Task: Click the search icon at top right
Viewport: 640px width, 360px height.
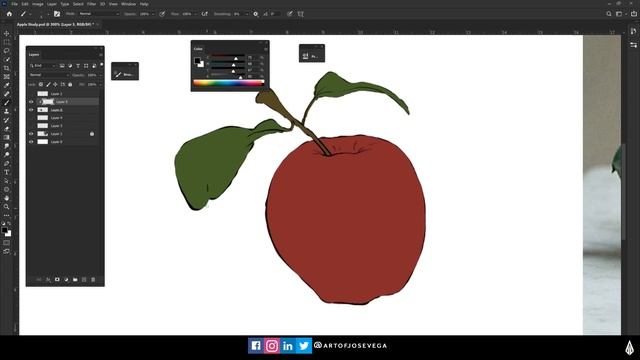Action: pos(609,14)
